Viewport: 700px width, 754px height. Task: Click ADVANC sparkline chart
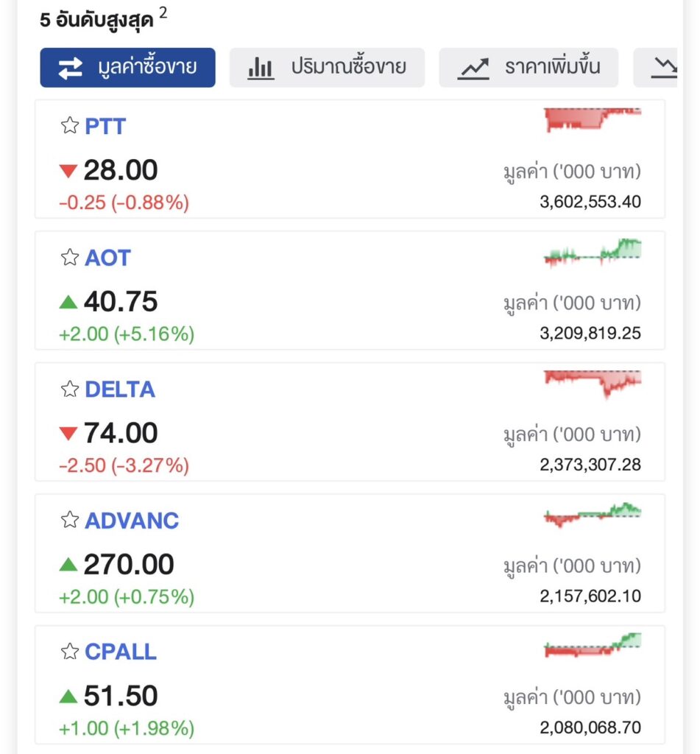pyautogui.click(x=592, y=514)
